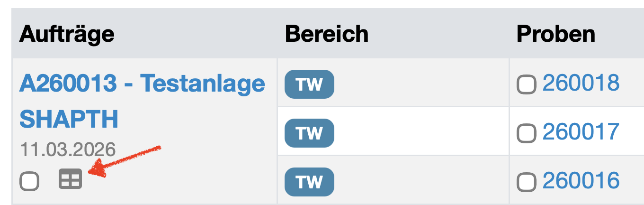Select the checkbox for sample 260018
This screenshot has width=644, height=205.
[x=526, y=85]
